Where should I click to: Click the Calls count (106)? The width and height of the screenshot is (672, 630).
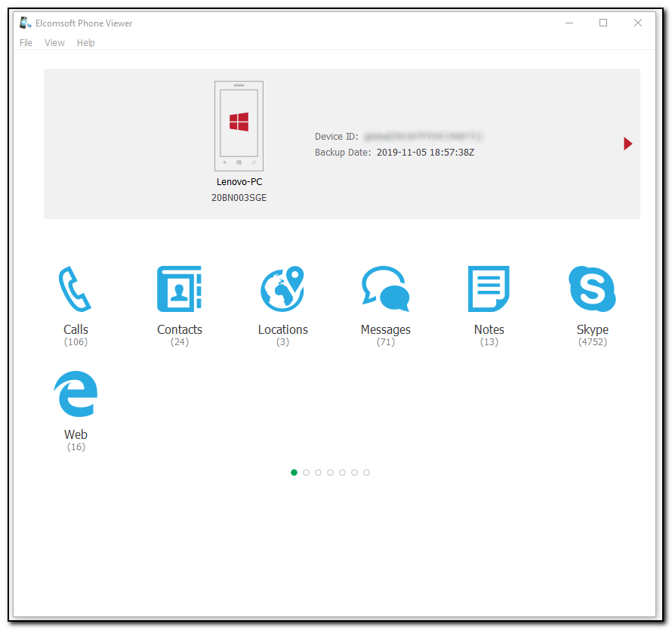tap(76, 341)
